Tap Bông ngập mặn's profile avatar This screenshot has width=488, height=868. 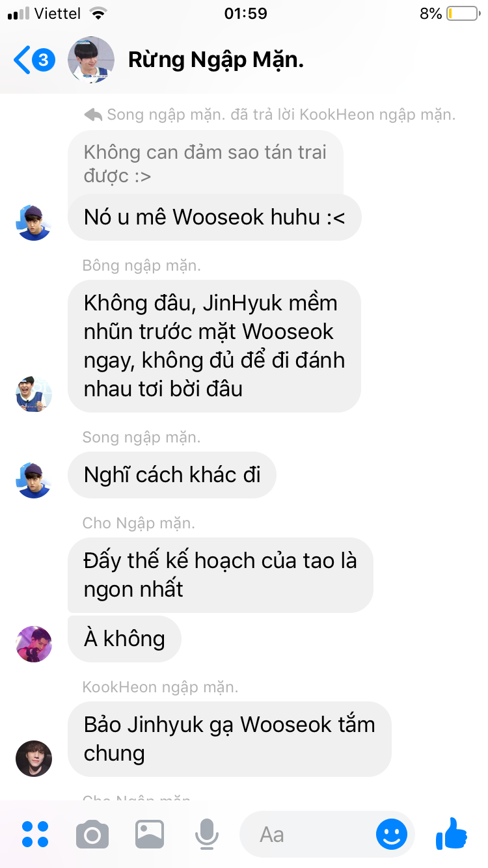[34, 394]
